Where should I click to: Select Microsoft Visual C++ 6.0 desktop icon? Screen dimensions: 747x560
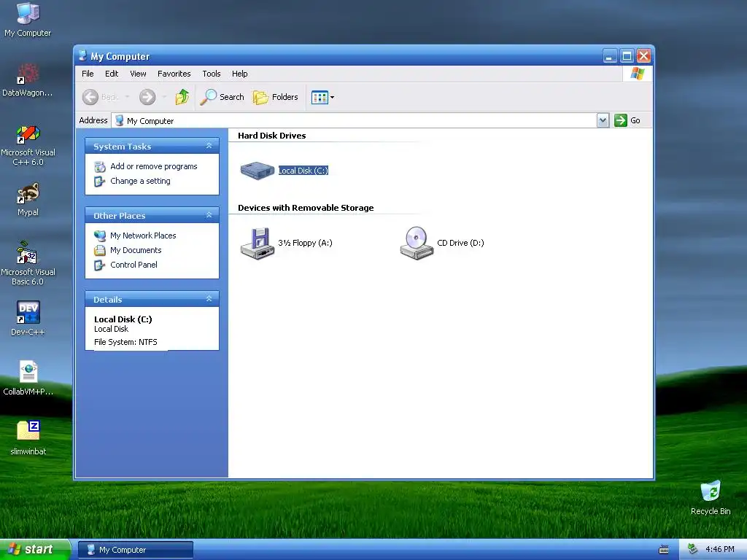tap(28, 145)
